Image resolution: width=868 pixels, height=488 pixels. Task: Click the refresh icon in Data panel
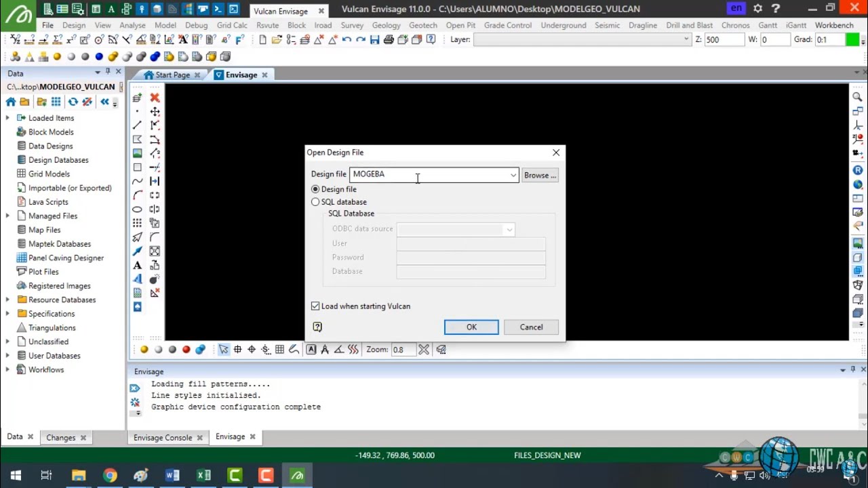pyautogui.click(x=73, y=102)
